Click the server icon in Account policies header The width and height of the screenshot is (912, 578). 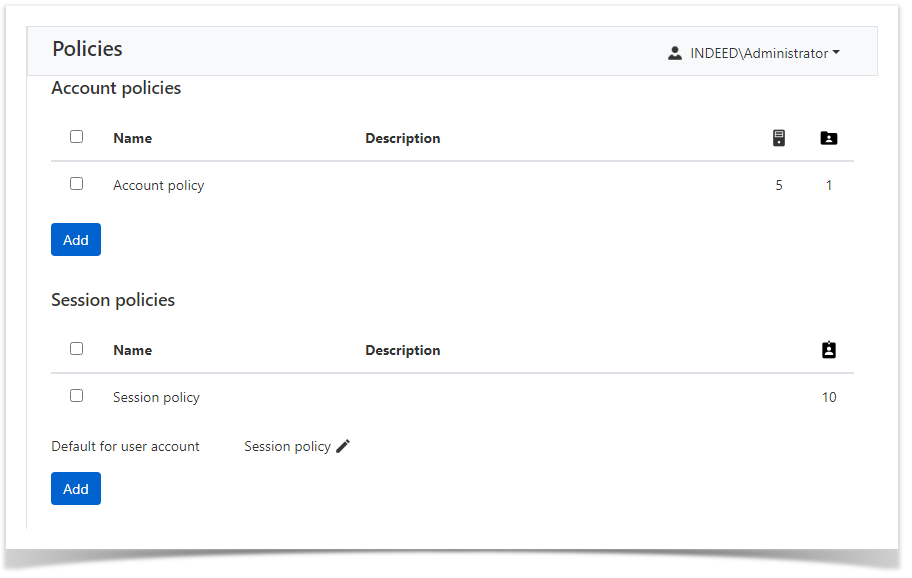pos(779,138)
